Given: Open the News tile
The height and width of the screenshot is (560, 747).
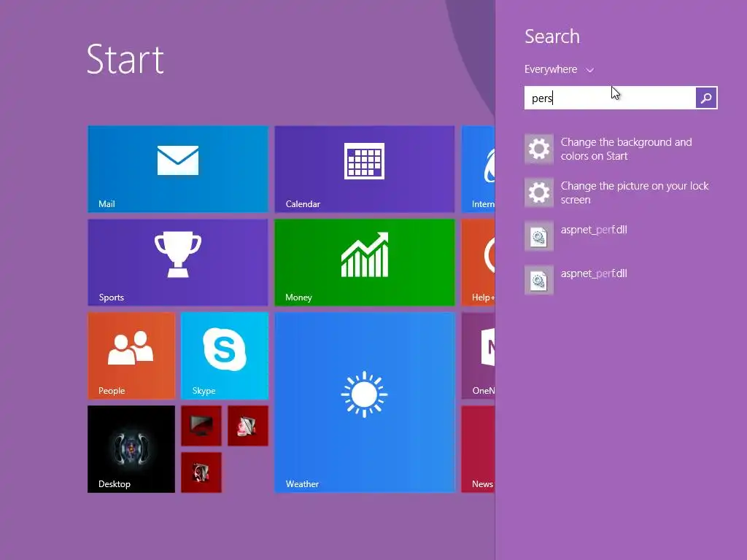Looking at the screenshot, I should pyautogui.click(x=478, y=449).
